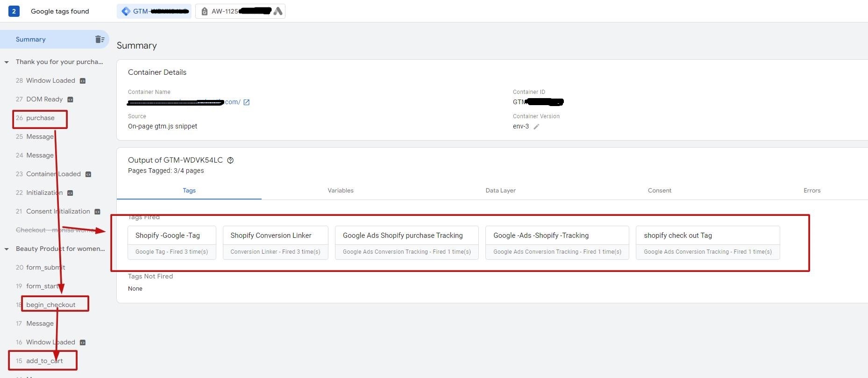Screen dimensions: 868x378
Task: Select event 20 form_submit
Action: click(x=40, y=267)
